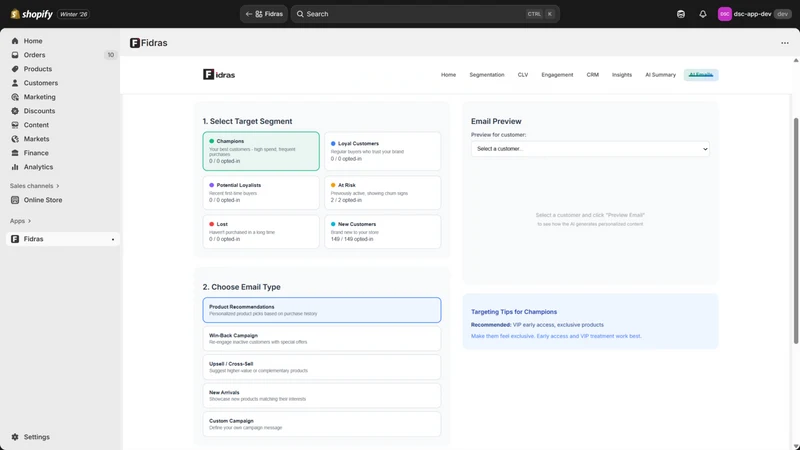Switch to the CLV tab
Screen dimensions: 800x450
(x=522, y=74)
